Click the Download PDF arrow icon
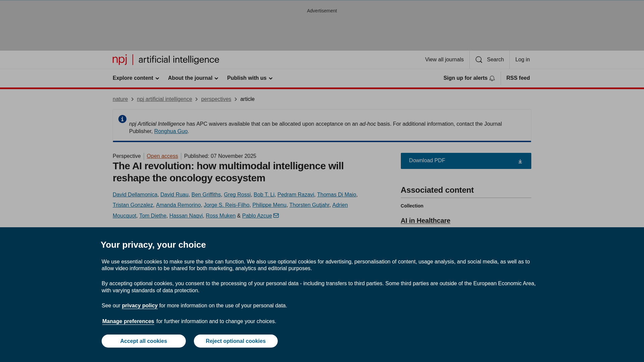The width and height of the screenshot is (644, 362). [x=520, y=161]
